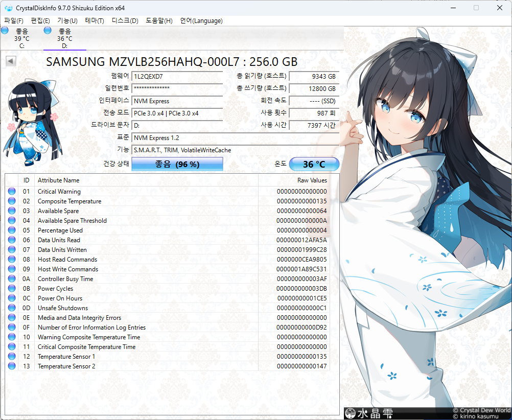
Task: Click the Unsafe Shutdowns attribute name
Action: click(x=63, y=308)
